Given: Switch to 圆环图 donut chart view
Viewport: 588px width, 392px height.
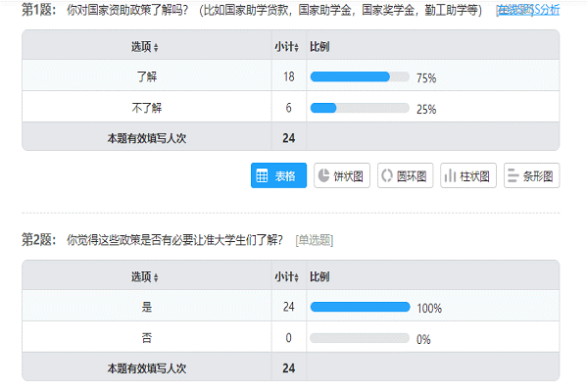Looking at the screenshot, I should (x=404, y=175).
